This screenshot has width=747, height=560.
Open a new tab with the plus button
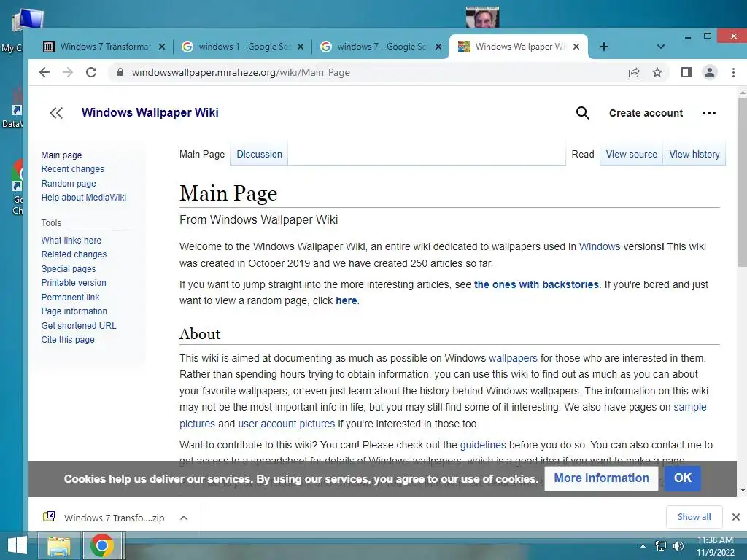[x=603, y=47]
